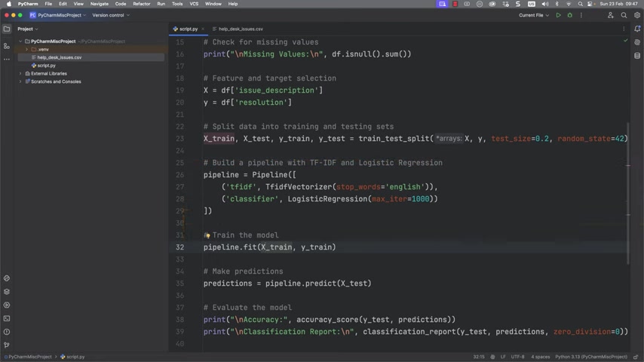
Task: Toggle the Project tool window folder icon
Action: [7, 29]
